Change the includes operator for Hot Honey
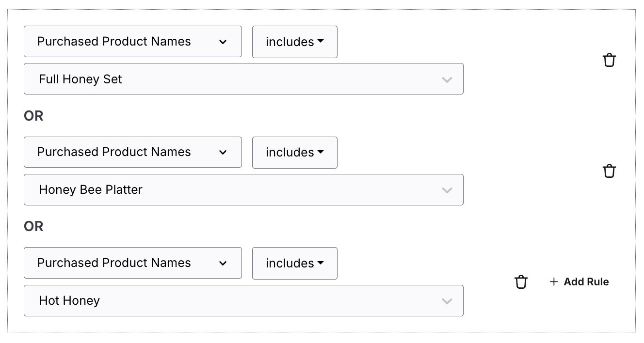Image resolution: width=644 pixels, height=343 pixels. pos(295,264)
